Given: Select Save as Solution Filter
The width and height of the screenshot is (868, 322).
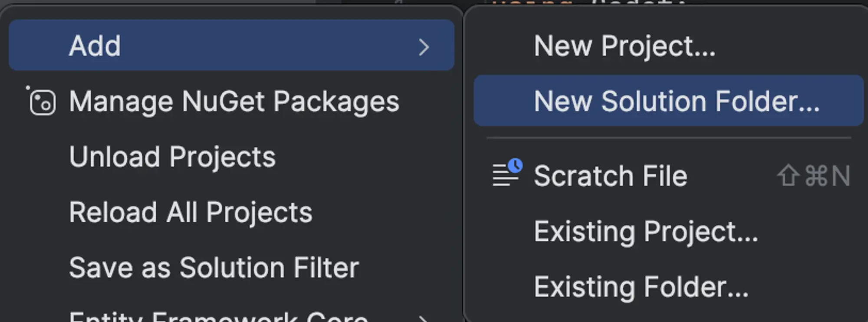Looking at the screenshot, I should coord(214,267).
